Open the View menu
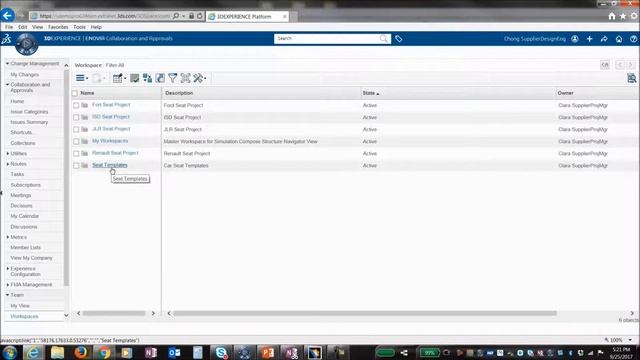Screen dimensions: 640x360 38,27
